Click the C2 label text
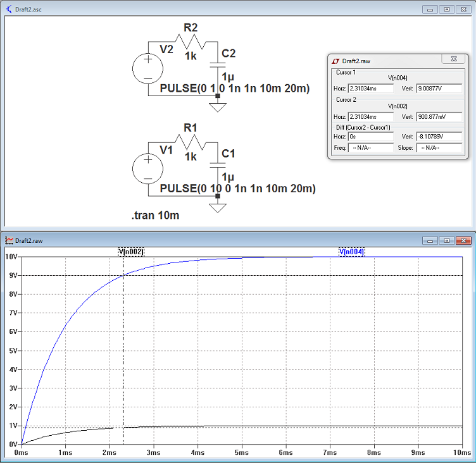The image size is (476, 463). point(229,53)
